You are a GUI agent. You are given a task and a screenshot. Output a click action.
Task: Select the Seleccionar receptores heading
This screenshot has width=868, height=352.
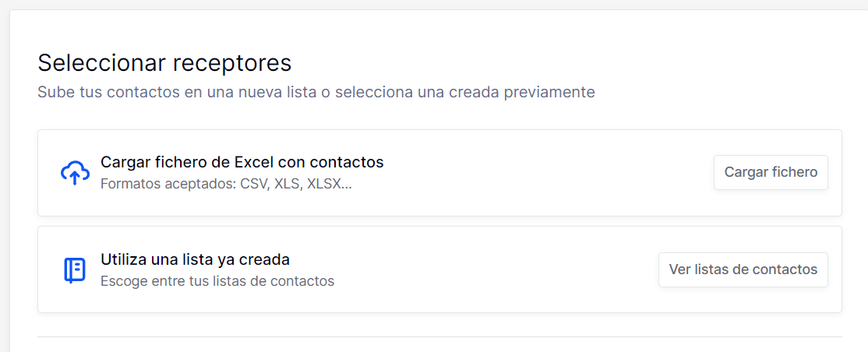point(164,63)
